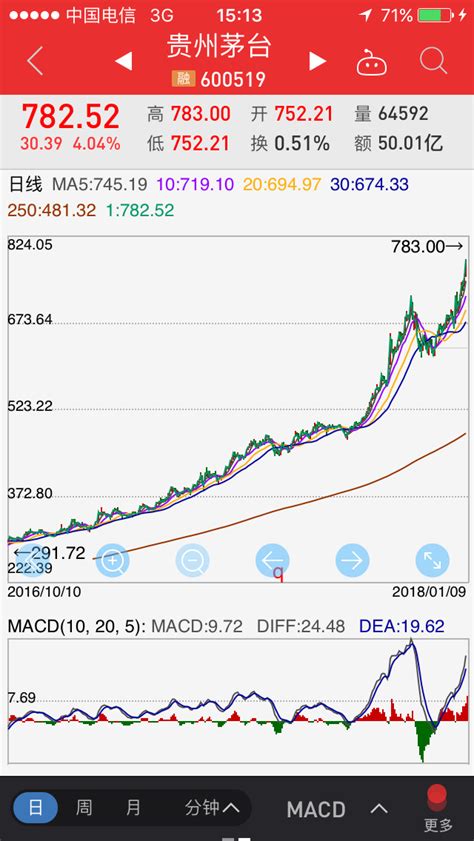Pan chart right with arrow button

point(352,560)
